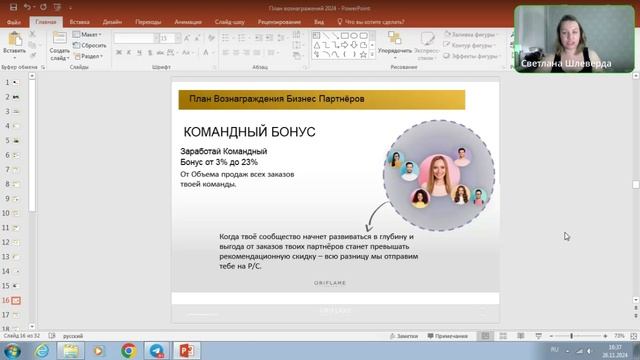The image size is (640, 360).
Task: Select the triangle shape in shapes gallery
Action: [x=316, y=45]
